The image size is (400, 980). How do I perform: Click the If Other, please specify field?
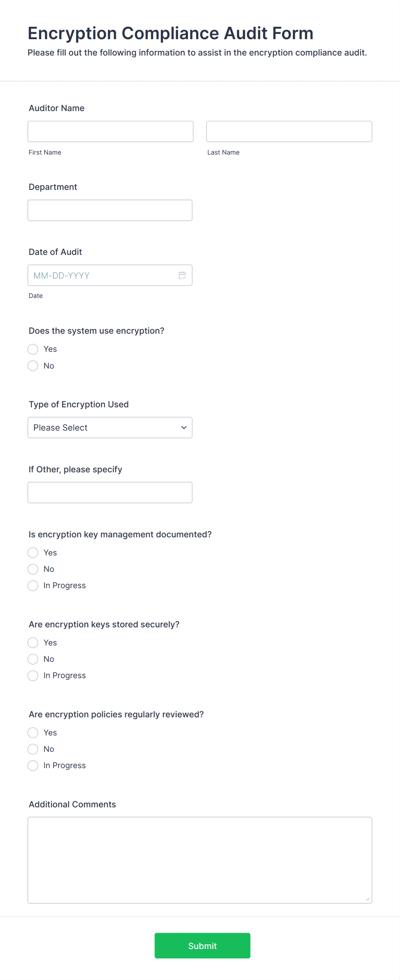(110, 493)
